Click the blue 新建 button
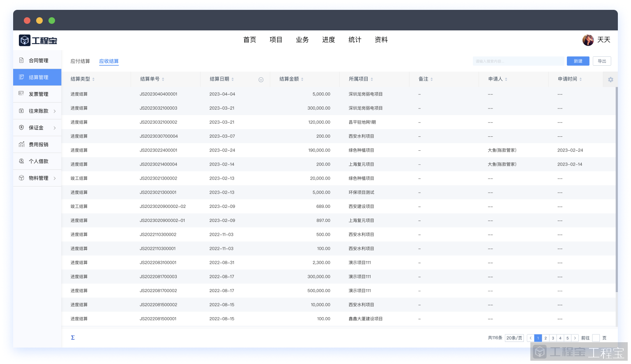The width and height of the screenshot is (631, 364). pos(578,61)
